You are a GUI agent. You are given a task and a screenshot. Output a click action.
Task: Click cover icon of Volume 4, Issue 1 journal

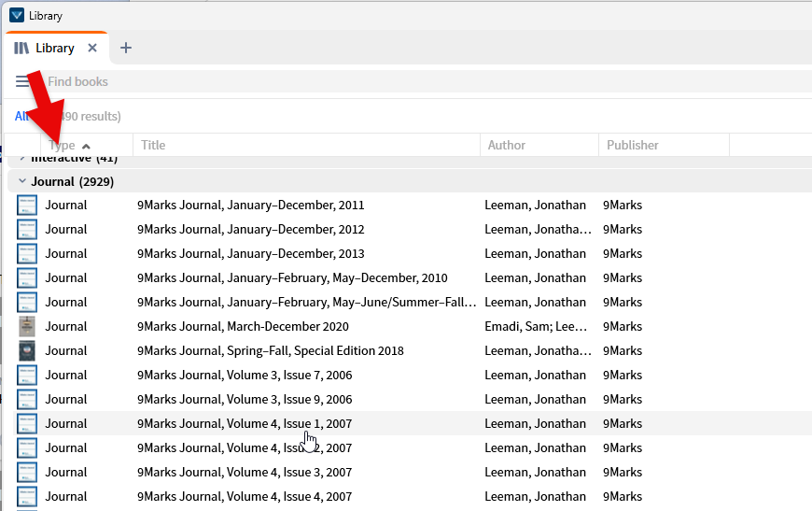27,424
